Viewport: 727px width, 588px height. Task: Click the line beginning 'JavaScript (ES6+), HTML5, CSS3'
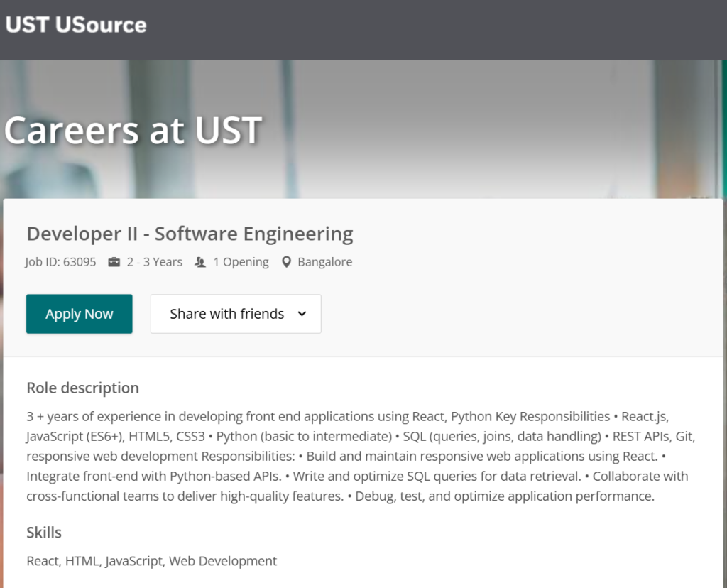(361, 436)
